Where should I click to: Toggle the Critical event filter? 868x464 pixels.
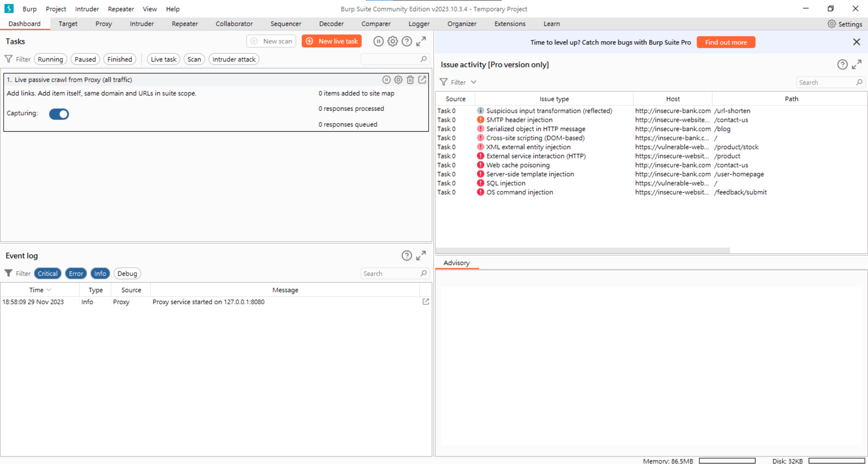point(47,273)
